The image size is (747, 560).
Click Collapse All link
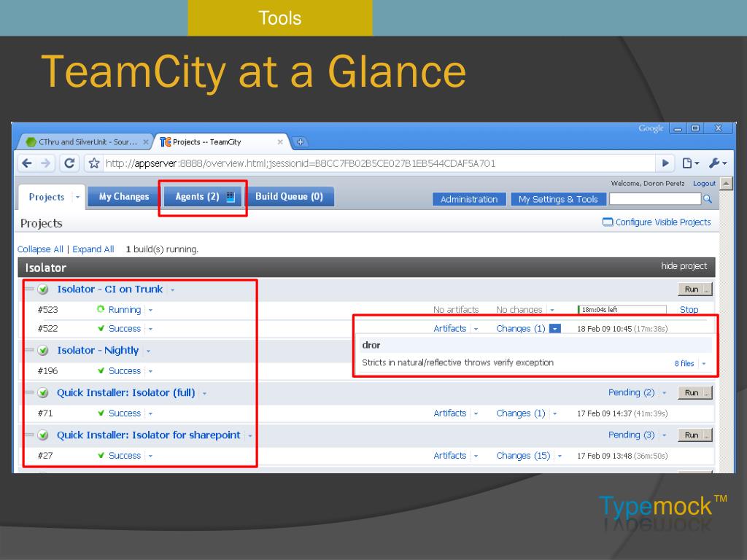40,249
